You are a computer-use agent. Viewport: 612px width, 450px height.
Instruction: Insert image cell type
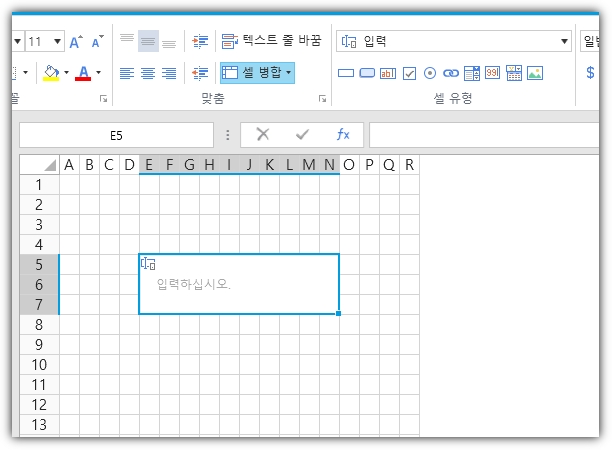[x=535, y=73]
